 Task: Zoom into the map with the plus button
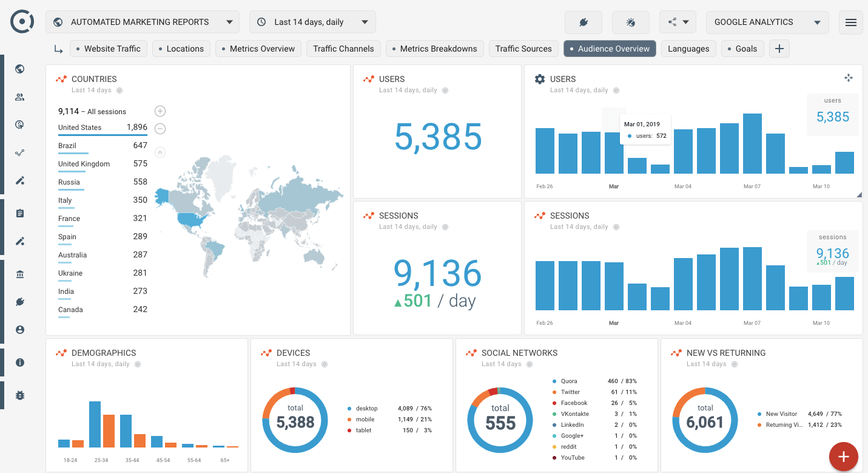[160, 111]
